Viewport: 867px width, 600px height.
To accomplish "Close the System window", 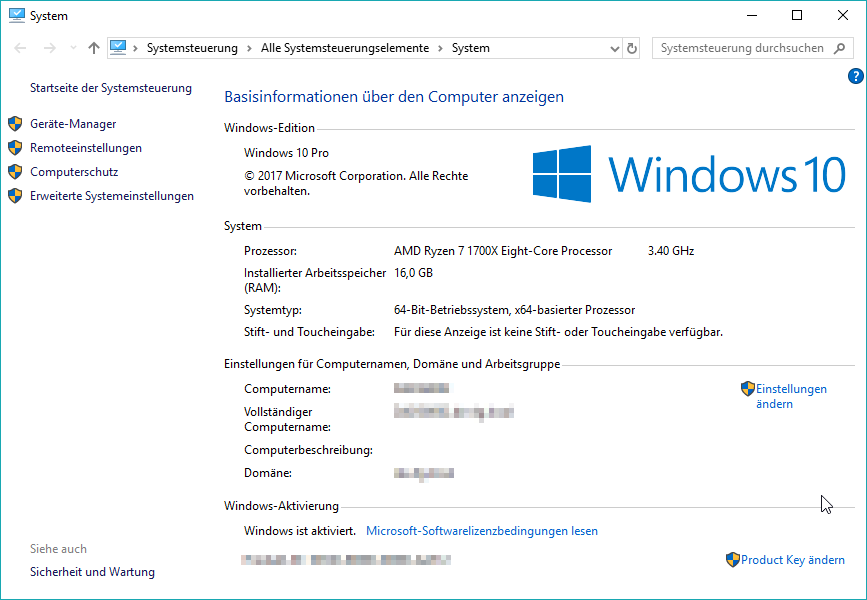I will coord(843,15).
